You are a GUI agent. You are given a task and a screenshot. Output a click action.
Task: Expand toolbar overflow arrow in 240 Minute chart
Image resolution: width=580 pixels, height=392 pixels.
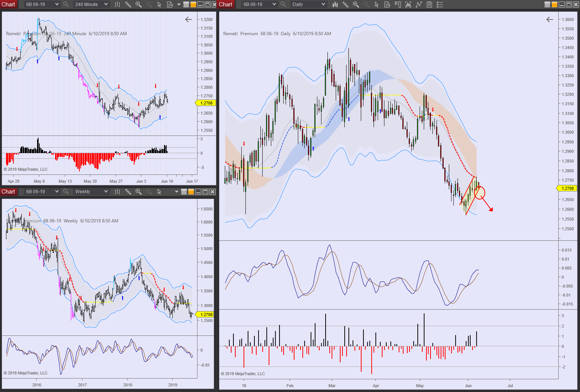(179, 4)
